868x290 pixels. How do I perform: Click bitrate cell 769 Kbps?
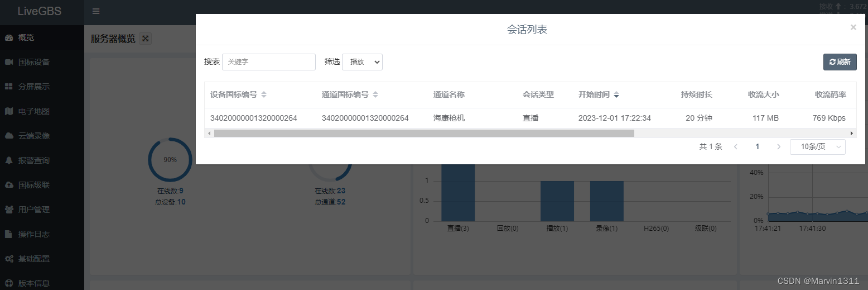point(829,118)
